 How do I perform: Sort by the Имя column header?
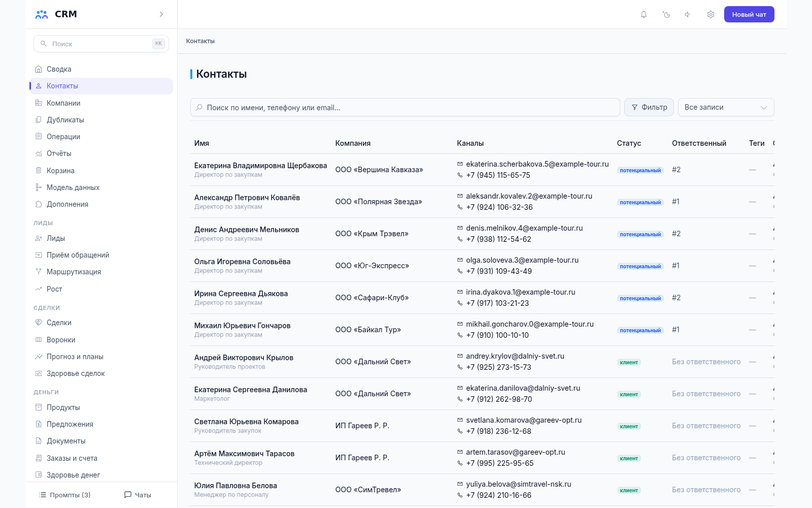coord(201,143)
